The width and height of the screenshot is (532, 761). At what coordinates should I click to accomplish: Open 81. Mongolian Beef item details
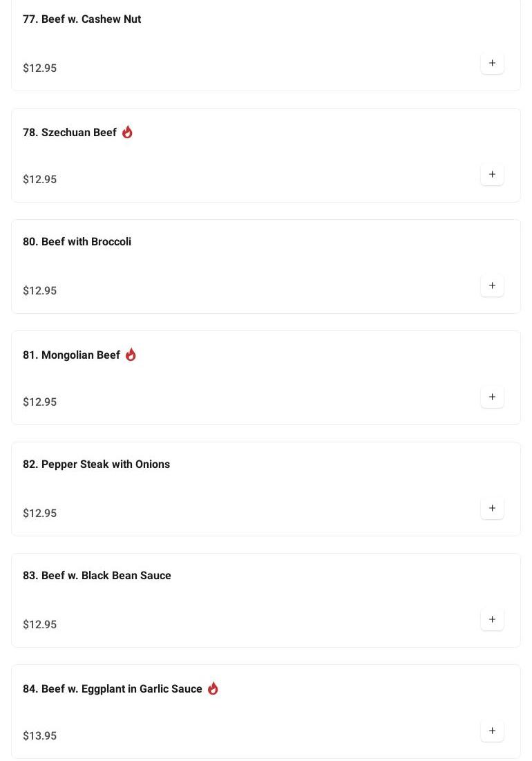[71, 355]
